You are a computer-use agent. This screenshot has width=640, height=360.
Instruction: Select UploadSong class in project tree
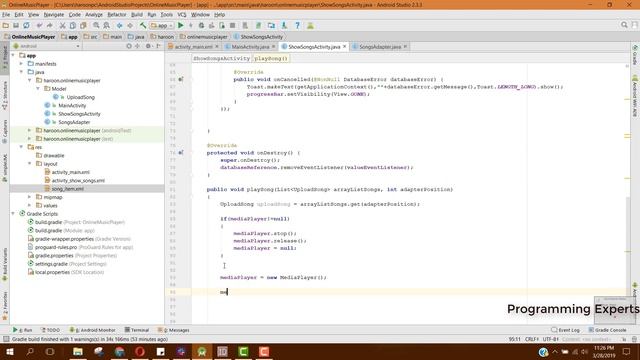pyautogui.click(x=80, y=97)
